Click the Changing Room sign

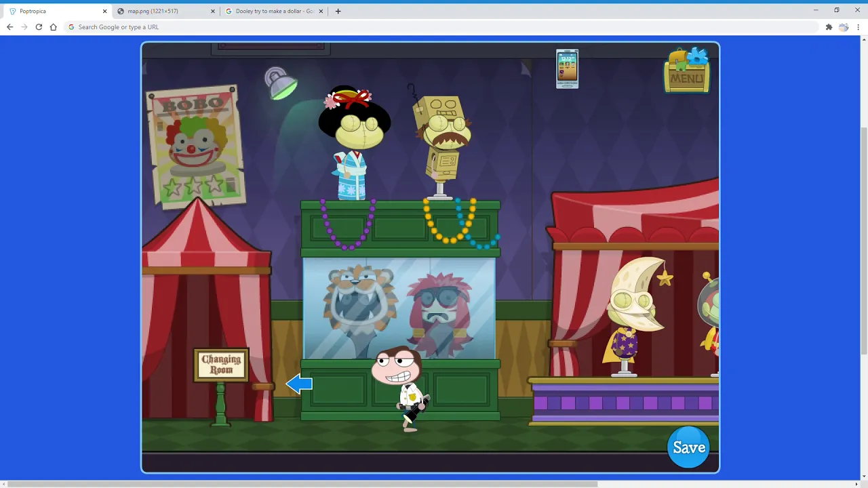(x=221, y=365)
